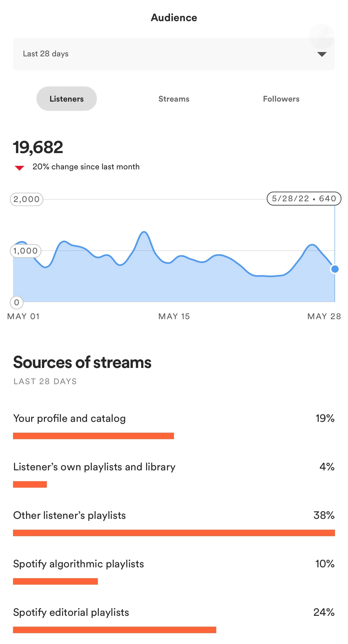Click the Listener's own playlists and library label

point(94,467)
